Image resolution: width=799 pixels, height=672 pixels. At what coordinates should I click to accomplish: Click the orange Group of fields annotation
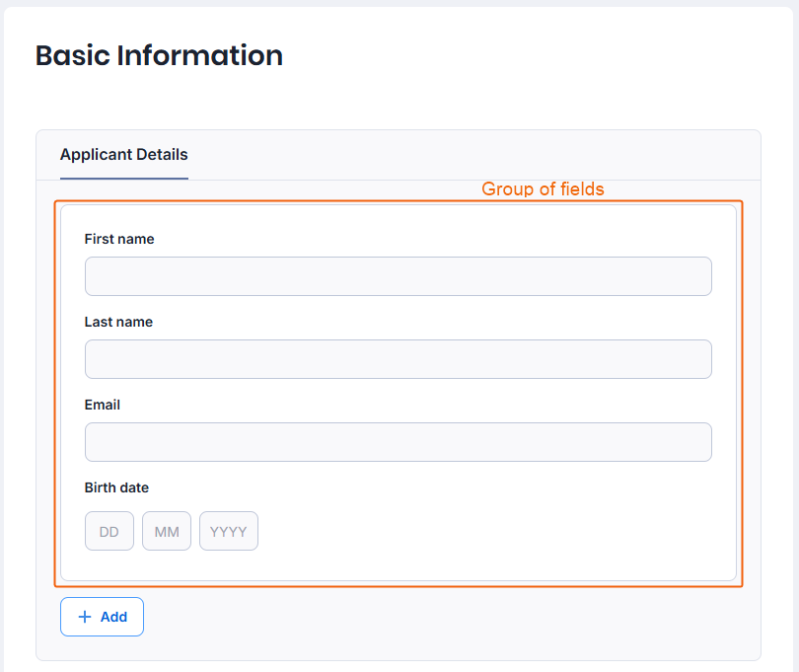point(543,188)
